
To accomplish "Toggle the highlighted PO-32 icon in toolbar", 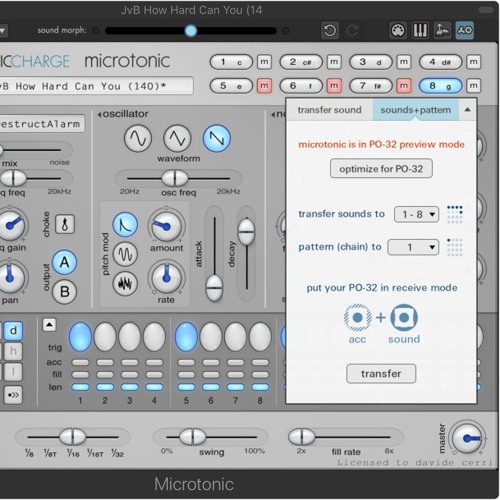I will click(x=465, y=31).
